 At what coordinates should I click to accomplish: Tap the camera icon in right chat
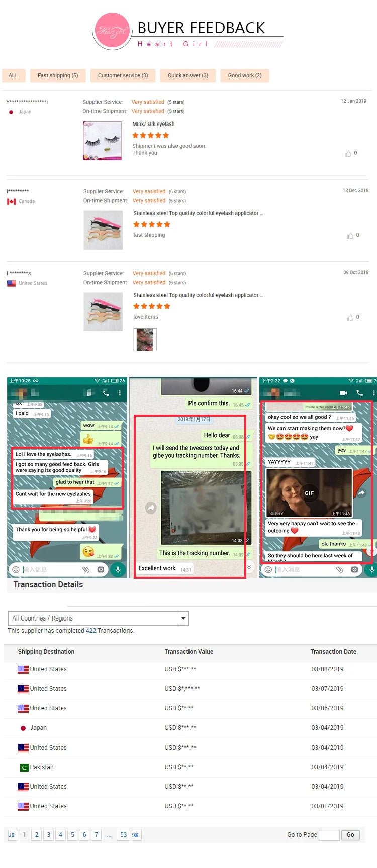(354, 569)
